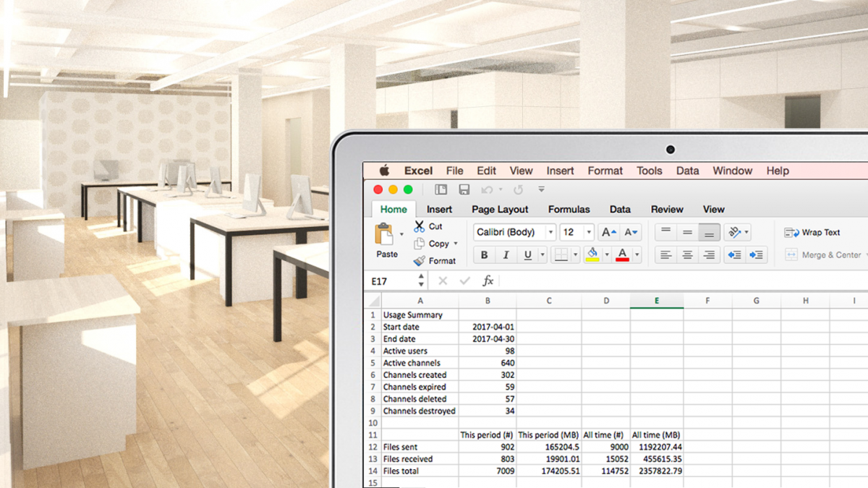Screen dimensions: 868x488
Task: Select the "Channels destroyed" cell
Action: tap(420, 411)
